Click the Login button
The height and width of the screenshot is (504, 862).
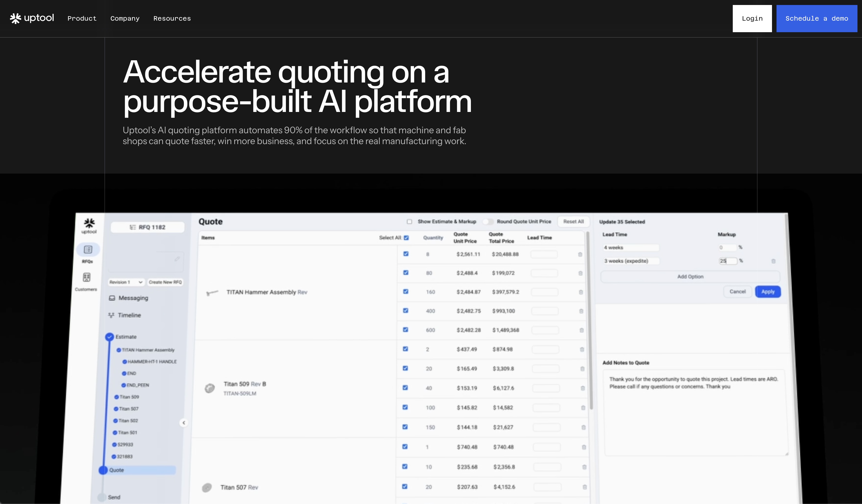click(752, 18)
